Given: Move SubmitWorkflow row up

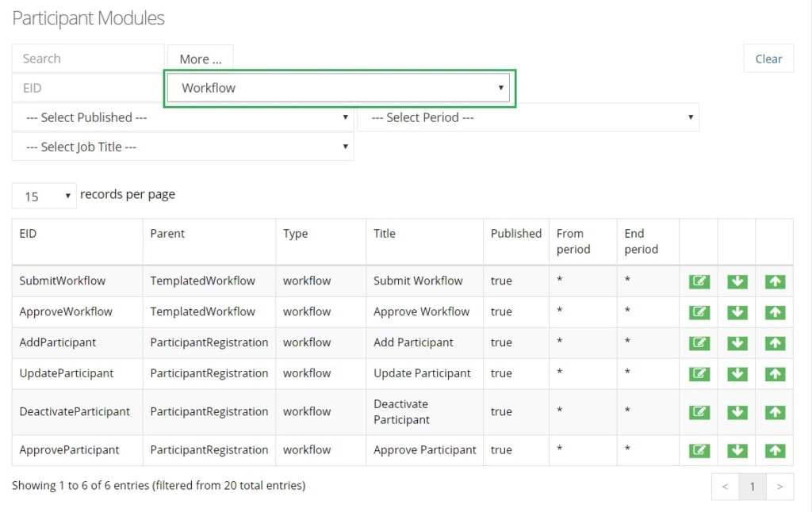Looking at the screenshot, I should pos(776,281).
